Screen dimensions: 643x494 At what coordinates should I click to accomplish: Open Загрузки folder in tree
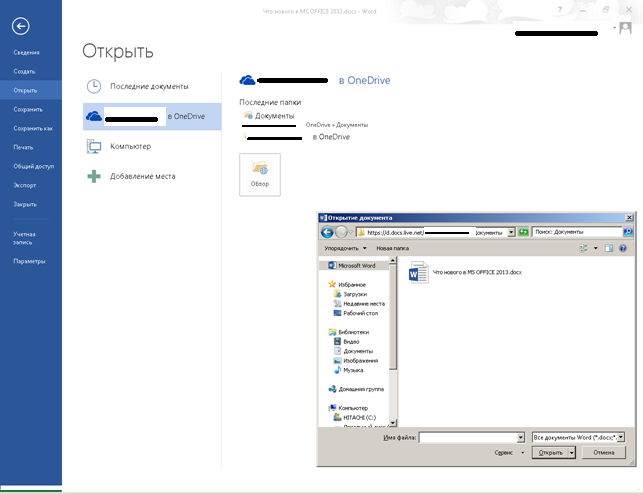(351, 294)
